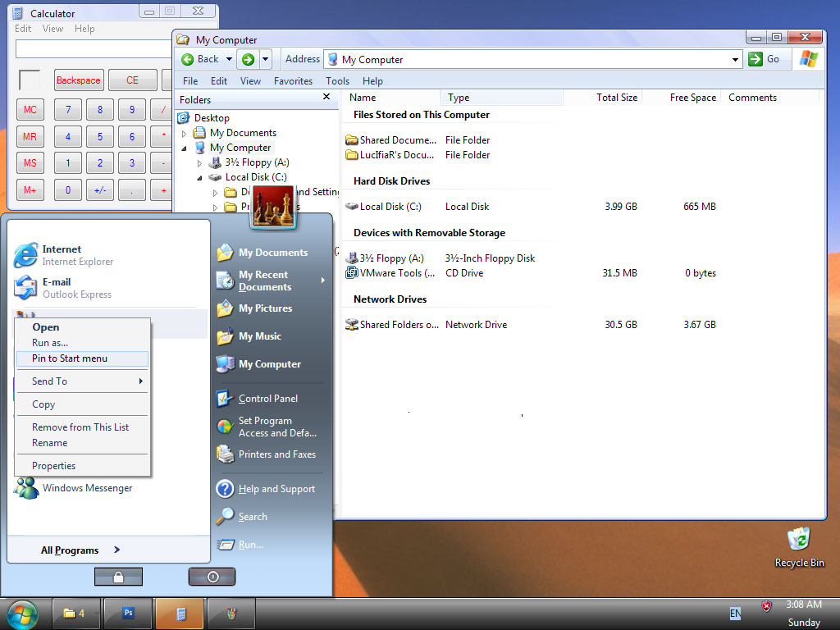This screenshot has width=840, height=630.
Task: Select Windows Messenger in Start menu
Action: point(87,488)
